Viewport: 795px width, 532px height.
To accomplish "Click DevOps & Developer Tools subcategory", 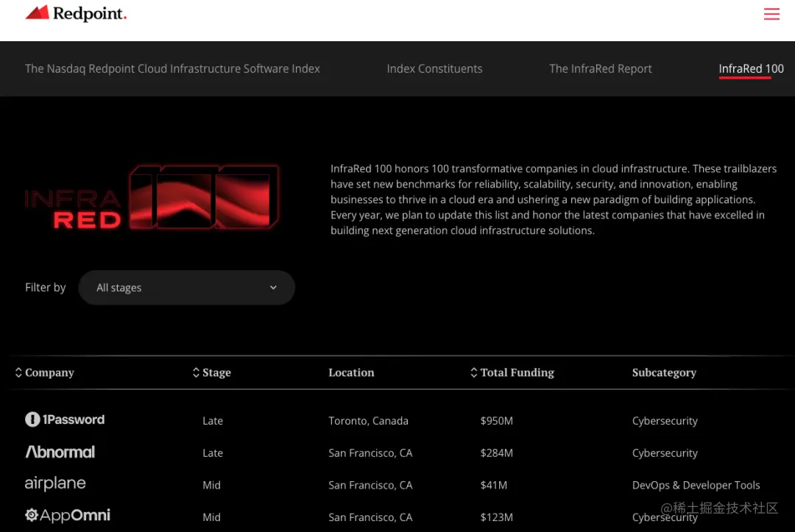I will click(696, 485).
